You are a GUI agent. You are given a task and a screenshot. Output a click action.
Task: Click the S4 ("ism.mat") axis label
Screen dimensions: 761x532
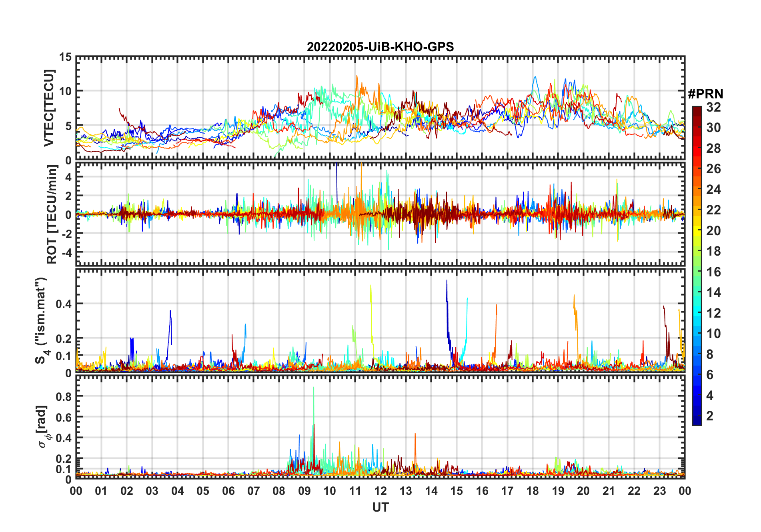pyautogui.click(x=42, y=320)
